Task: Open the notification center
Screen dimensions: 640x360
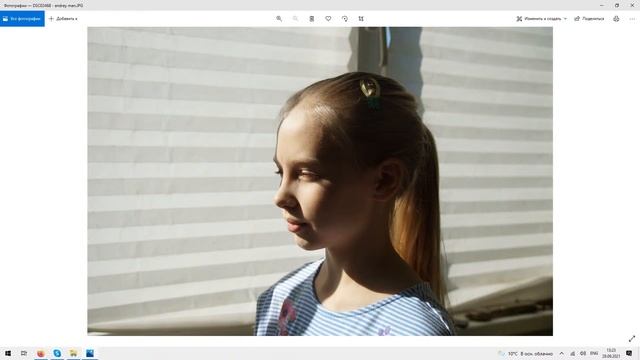Action: point(629,353)
